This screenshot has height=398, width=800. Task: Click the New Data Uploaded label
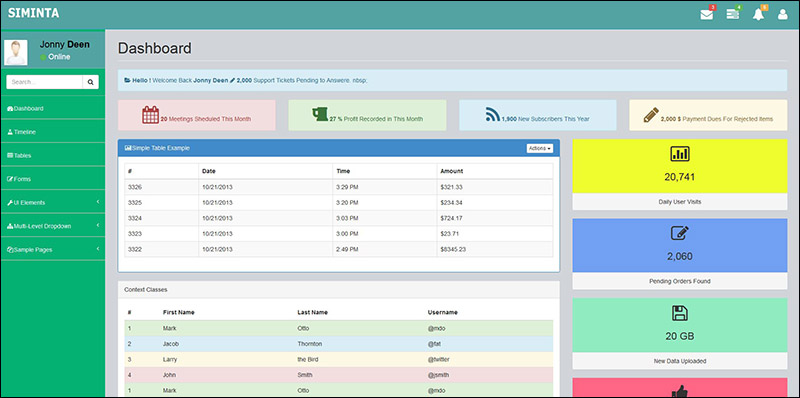[680, 361]
